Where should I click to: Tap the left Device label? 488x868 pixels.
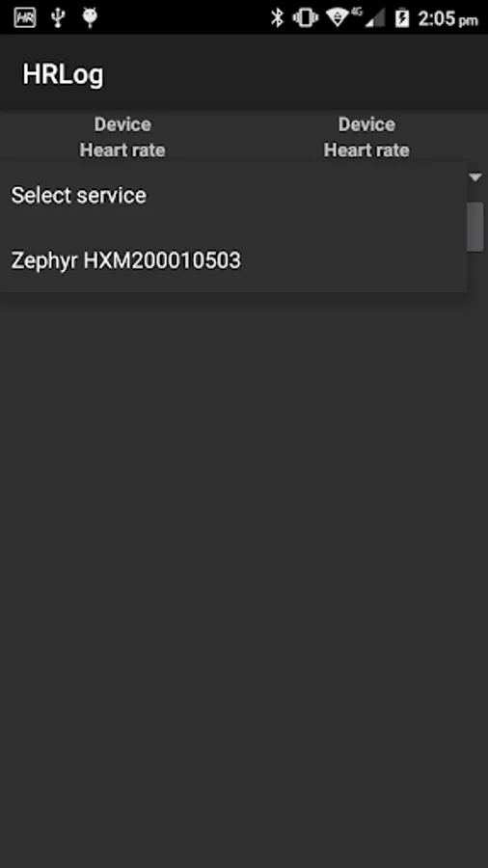point(122,124)
